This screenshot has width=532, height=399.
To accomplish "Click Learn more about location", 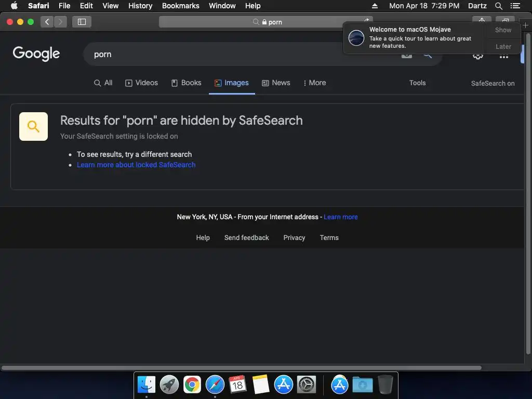I will coord(341,217).
